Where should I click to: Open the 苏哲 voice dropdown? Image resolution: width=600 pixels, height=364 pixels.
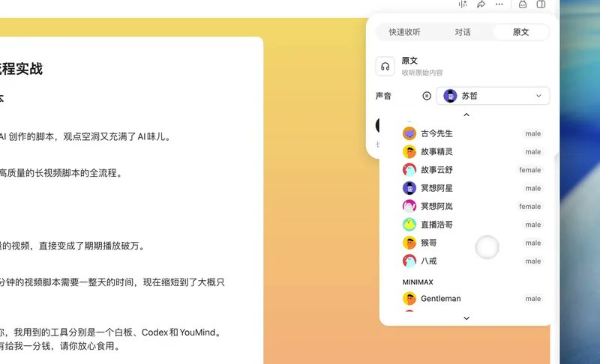tap(493, 96)
